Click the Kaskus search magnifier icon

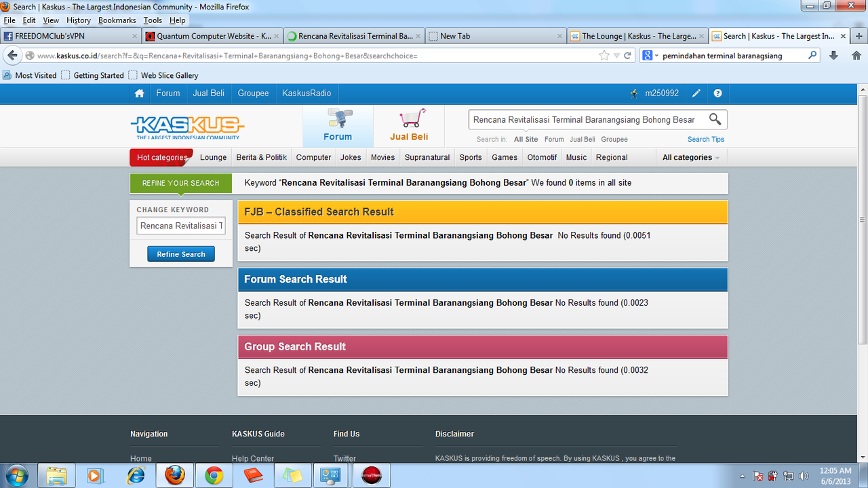[715, 119]
